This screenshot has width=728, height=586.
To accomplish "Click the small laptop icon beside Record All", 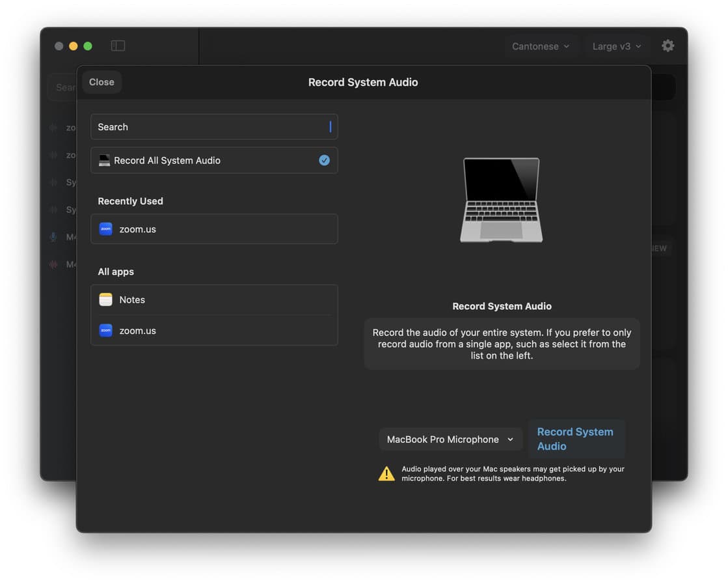I will pos(104,160).
